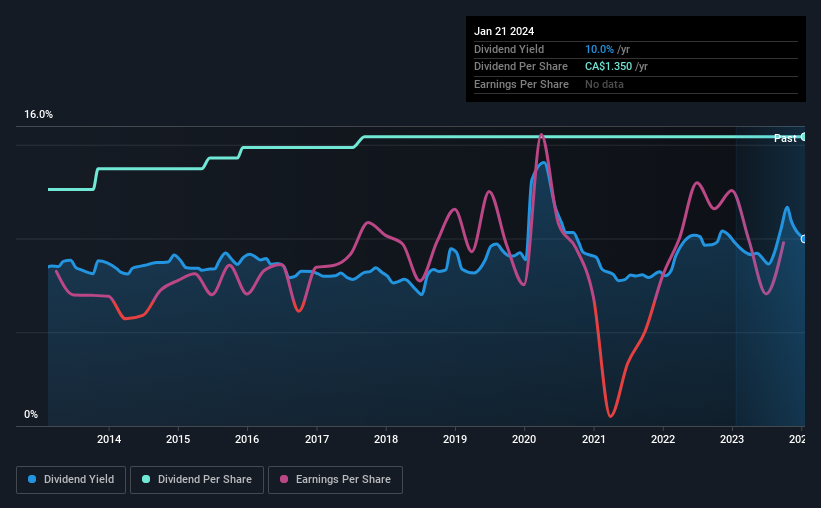Select the 2014 x-axis label
The height and width of the screenshot is (508, 821).
click(109, 439)
